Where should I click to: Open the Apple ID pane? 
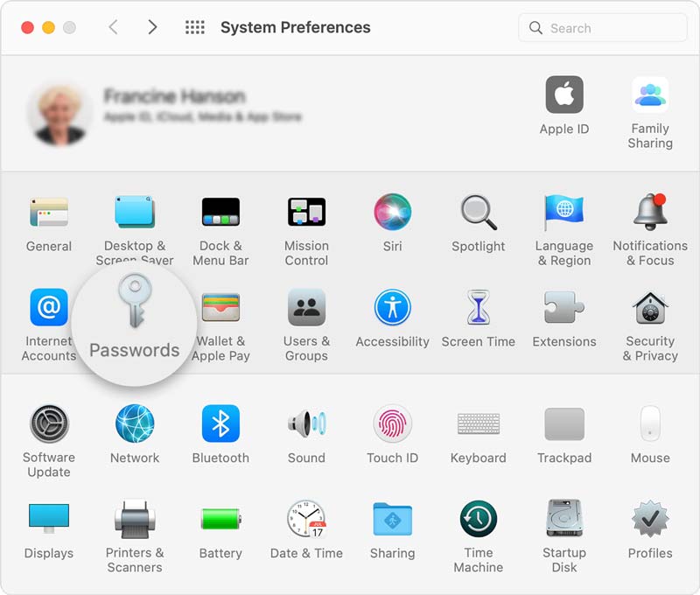point(564,96)
